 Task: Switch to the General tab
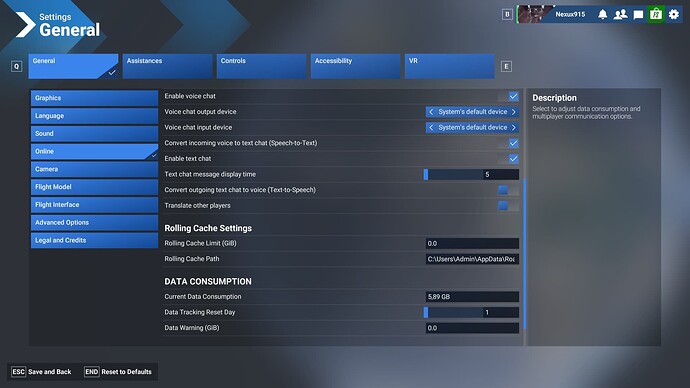pyautogui.click(x=73, y=66)
